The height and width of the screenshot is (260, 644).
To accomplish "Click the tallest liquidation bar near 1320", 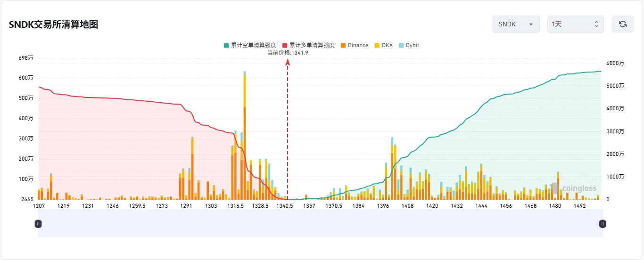I will pyautogui.click(x=245, y=136).
